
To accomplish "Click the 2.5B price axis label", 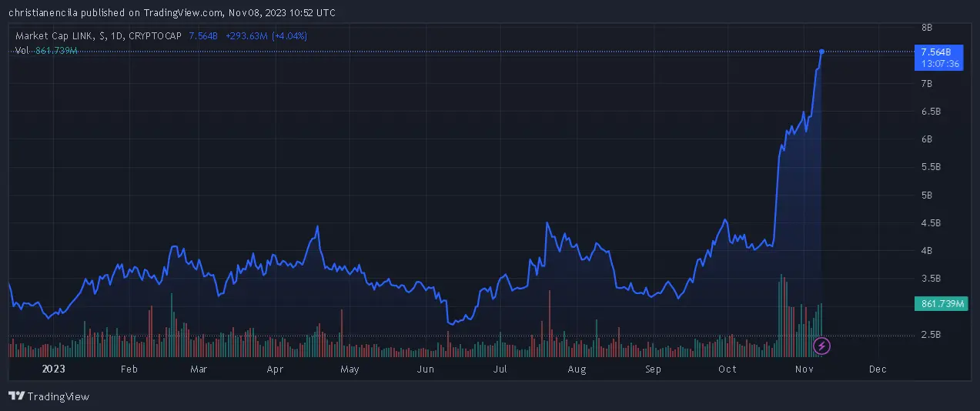I will 930,335.
